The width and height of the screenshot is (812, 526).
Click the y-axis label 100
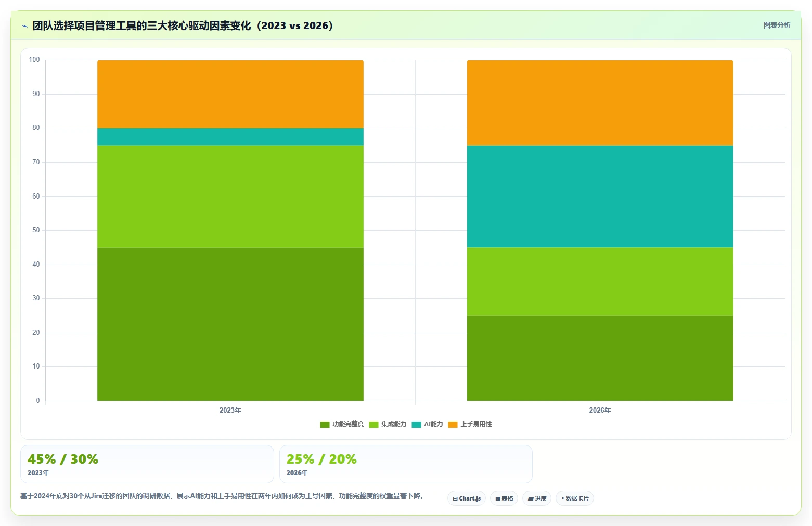coord(34,60)
